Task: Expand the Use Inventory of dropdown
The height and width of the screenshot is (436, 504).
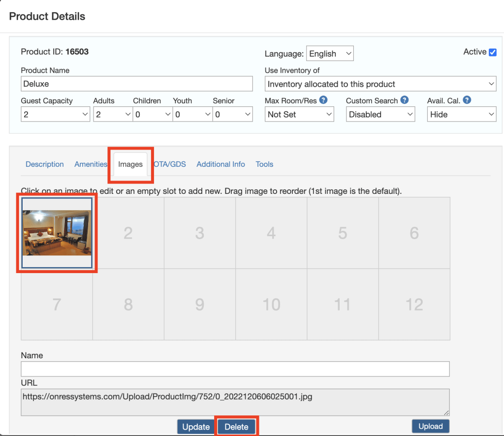Action: [380, 84]
